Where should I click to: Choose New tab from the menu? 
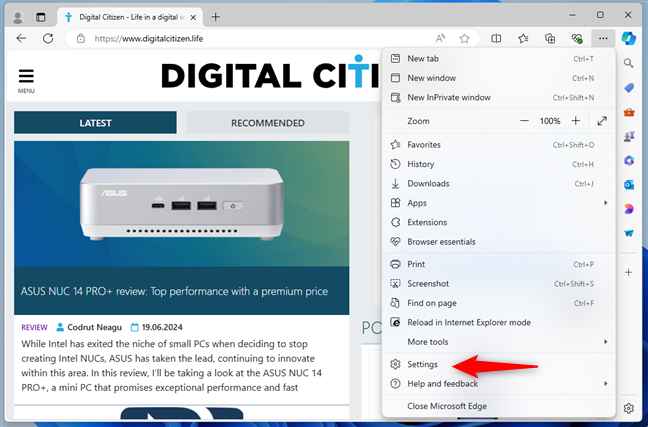[498, 59]
